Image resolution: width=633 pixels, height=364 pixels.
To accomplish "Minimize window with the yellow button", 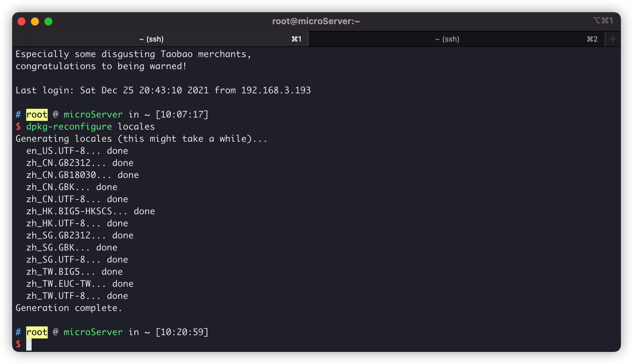I will coord(35,21).
